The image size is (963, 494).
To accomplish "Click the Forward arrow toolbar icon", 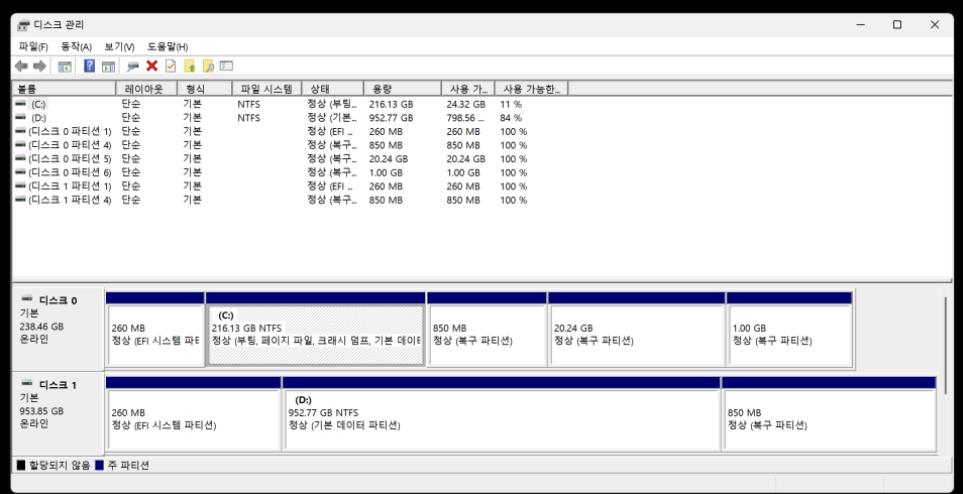I will [x=40, y=66].
